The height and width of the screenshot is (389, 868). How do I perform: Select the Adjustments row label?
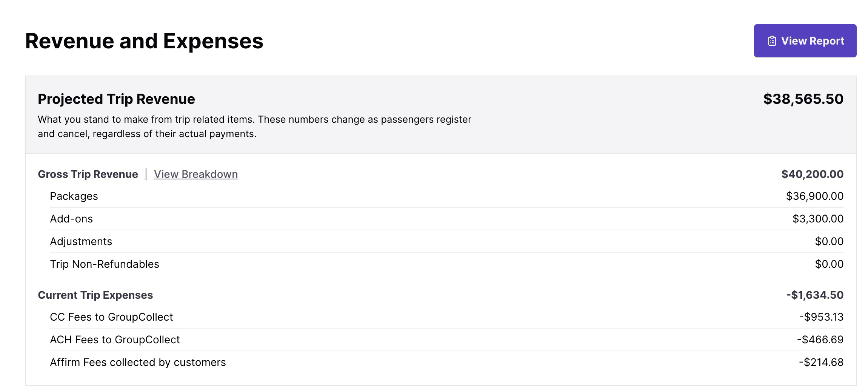[x=81, y=241]
